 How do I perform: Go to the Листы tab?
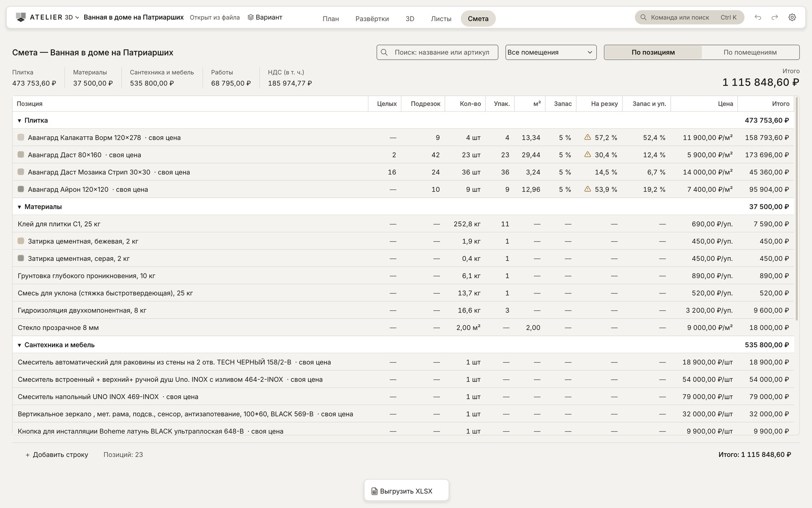441,19
